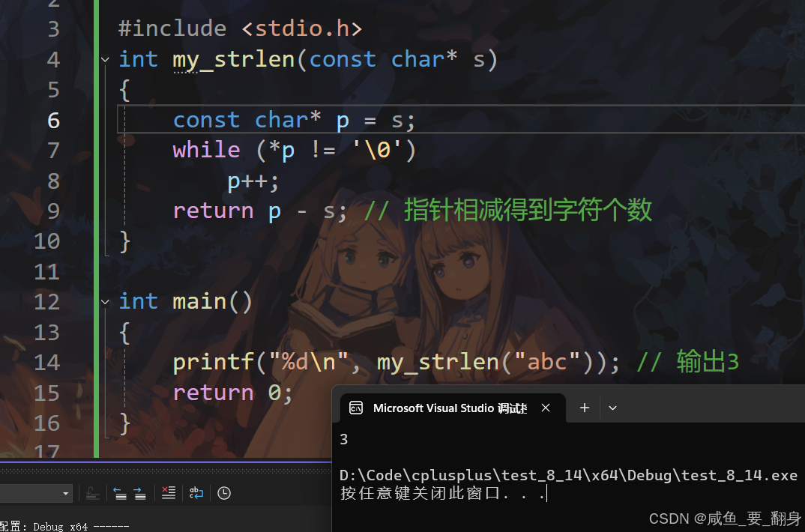Click the test_8_14.exe path in console
This screenshot has width=805, height=532.
tap(569, 476)
